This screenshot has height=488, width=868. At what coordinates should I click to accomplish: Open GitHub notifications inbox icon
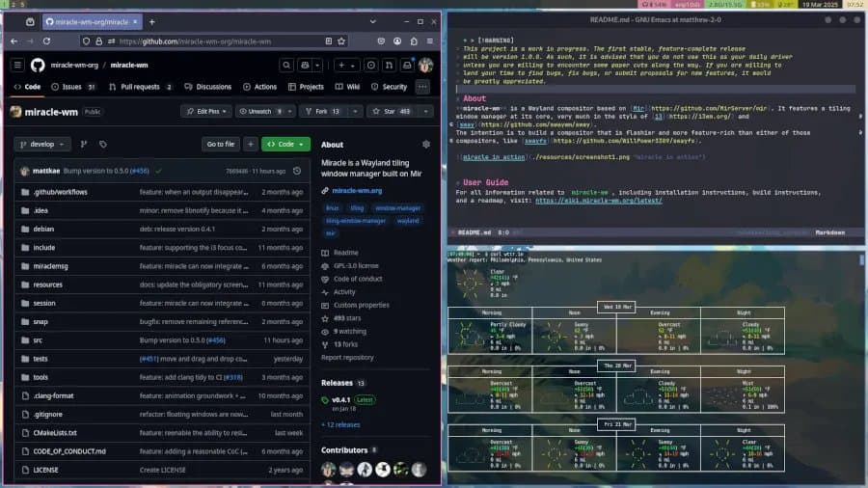pos(407,66)
